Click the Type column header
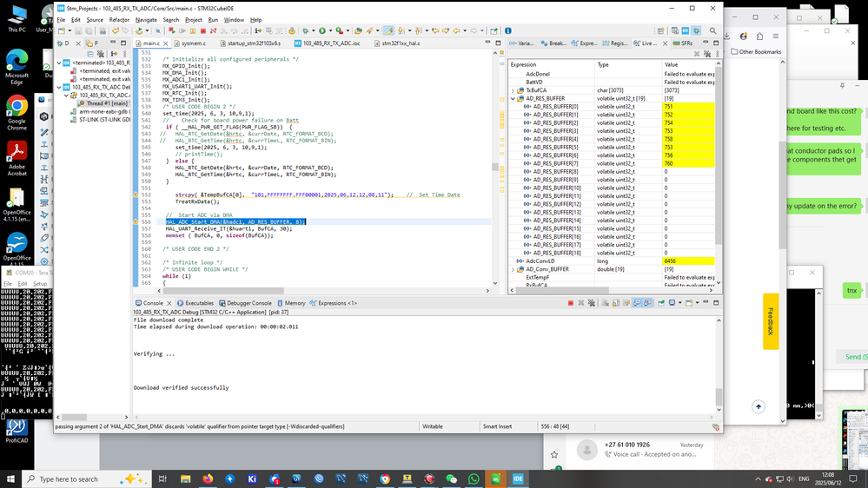This screenshot has height=488, width=868. click(x=628, y=65)
